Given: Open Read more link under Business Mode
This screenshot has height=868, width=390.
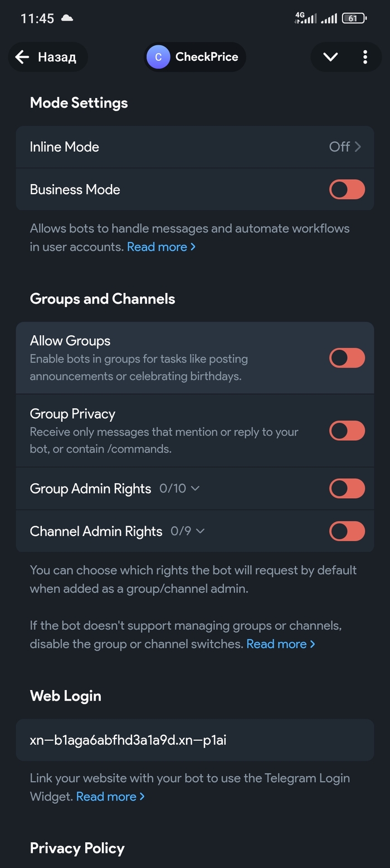Looking at the screenshot, I should (161, 247).
